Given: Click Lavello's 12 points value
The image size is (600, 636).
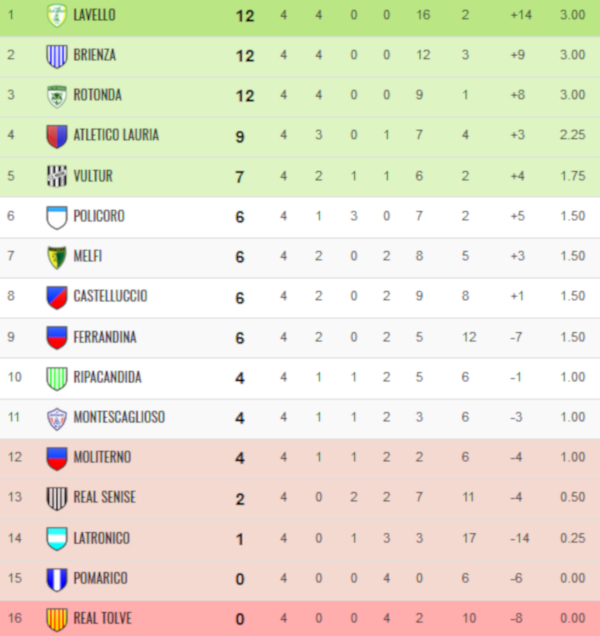Looking at the screenshot, I should point(245,16).
